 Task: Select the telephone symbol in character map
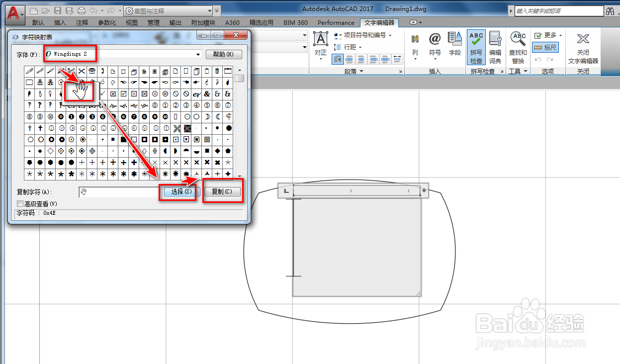[92, 71]
